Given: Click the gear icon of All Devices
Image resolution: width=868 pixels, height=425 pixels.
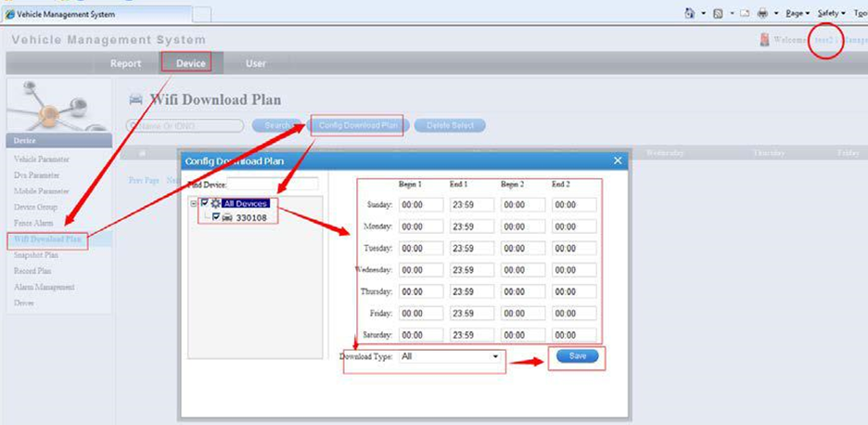Looking at the screenshot, I should pos(215,203).
